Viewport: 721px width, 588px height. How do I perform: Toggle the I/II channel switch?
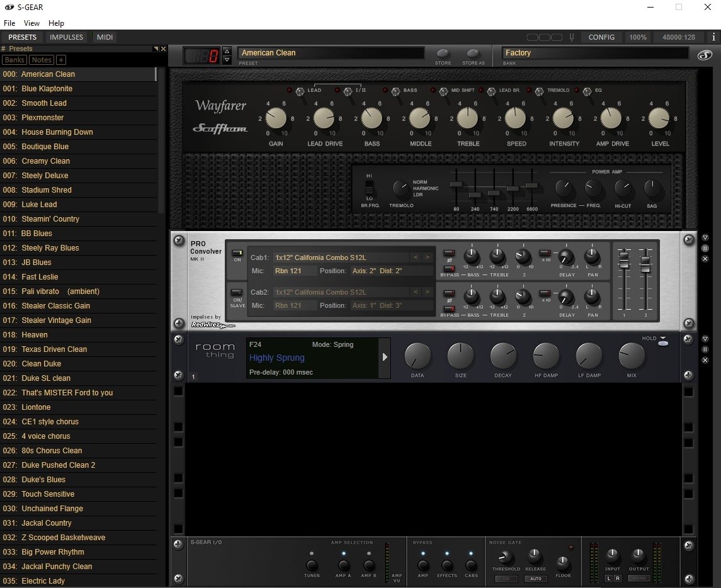click(348, 91)
